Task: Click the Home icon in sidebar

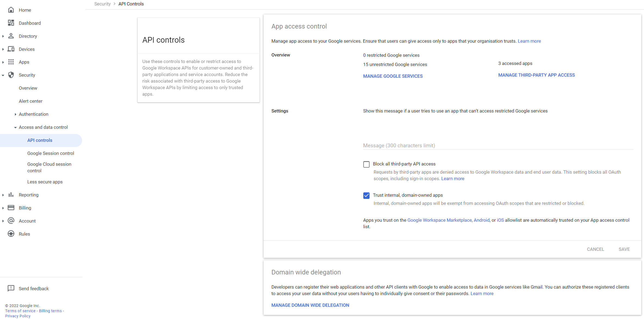Action: coord(11,10)
